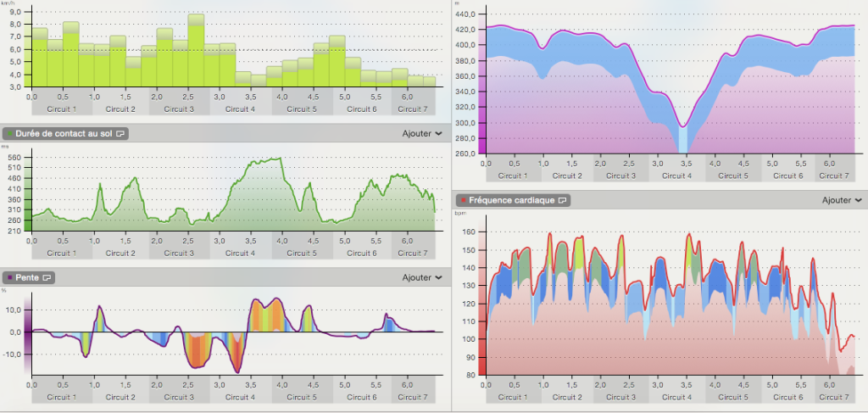The width and height of the screenshot is (868, 413).
Task: Click the red square in the Fréquence cardiaque header
Action: coord(464,200)
